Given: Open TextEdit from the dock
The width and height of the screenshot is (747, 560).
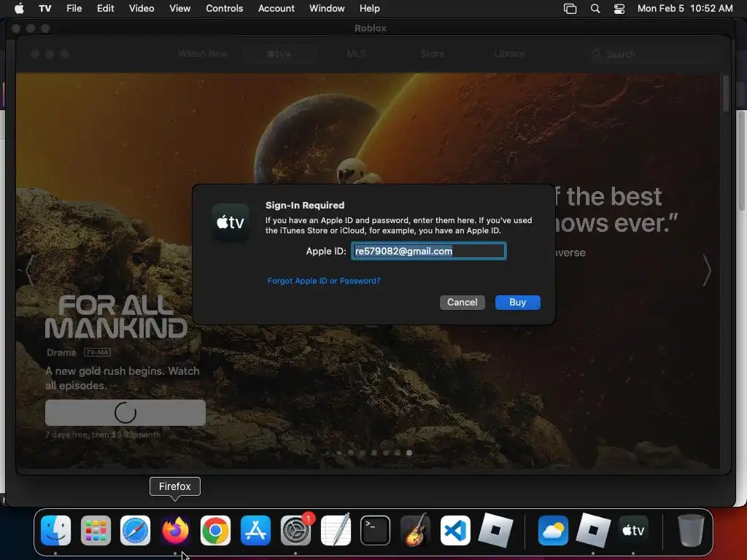Looking at the screenshot, I should click(336, 530).
